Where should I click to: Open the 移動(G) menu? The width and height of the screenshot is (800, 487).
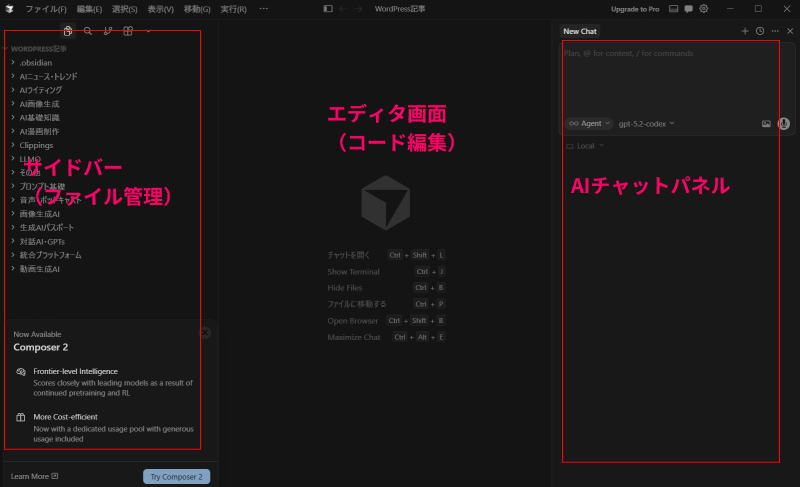(197, 9)
